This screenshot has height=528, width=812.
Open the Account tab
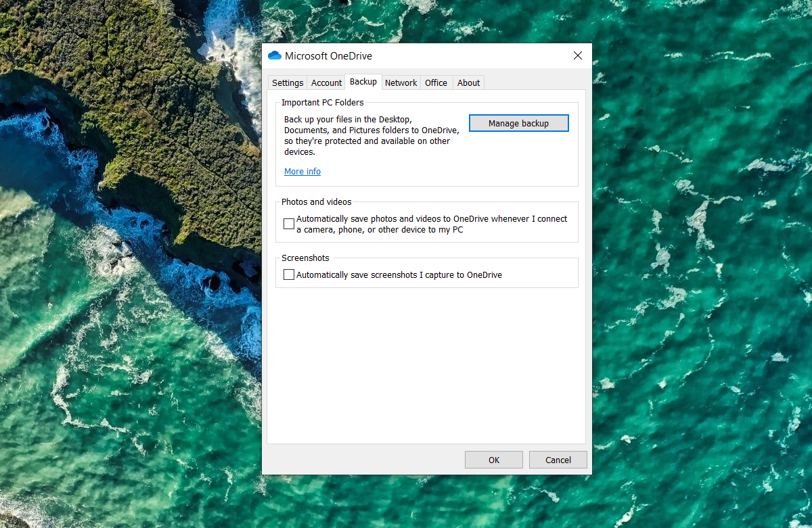[326, 82]
